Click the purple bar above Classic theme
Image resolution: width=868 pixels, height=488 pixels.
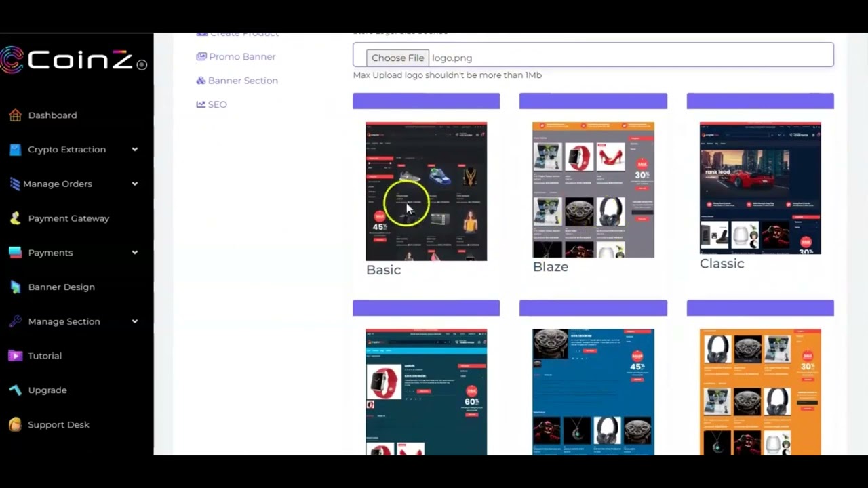[x=760, y=101]
